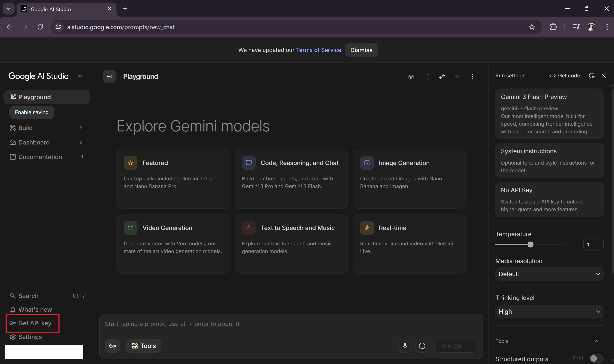This screenshot has width=614, height=364.
Task: Open the three-dot Playground options menu
Action: 472,77
